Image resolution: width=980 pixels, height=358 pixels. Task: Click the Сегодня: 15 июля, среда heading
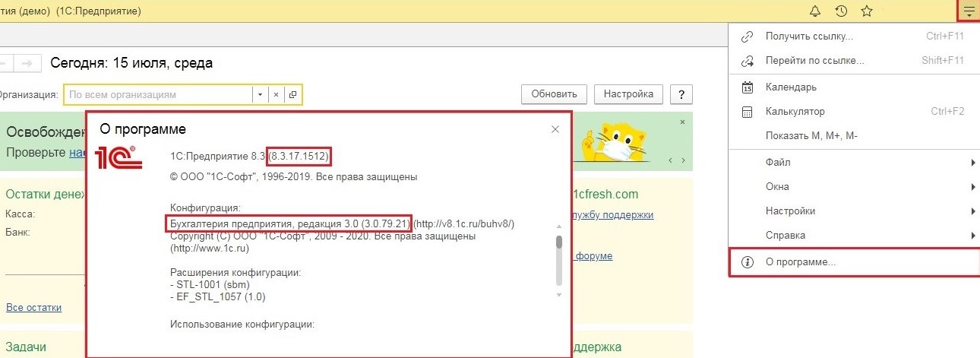[x=131, y=63]
